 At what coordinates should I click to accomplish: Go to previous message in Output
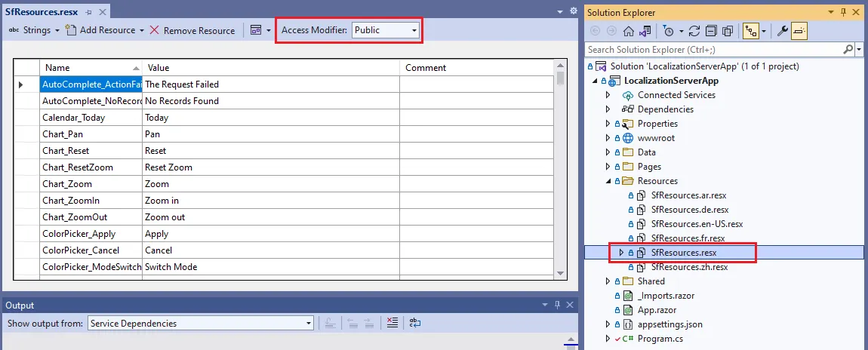[x=353, y=324]
